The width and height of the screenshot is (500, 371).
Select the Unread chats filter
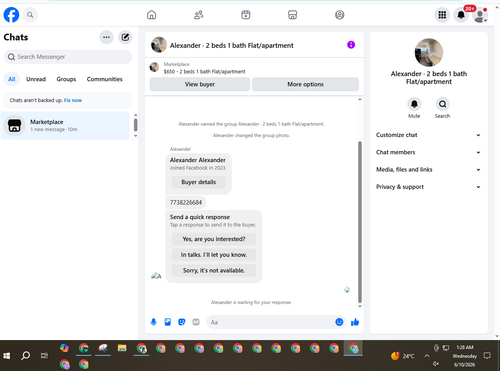pos(36,79)
